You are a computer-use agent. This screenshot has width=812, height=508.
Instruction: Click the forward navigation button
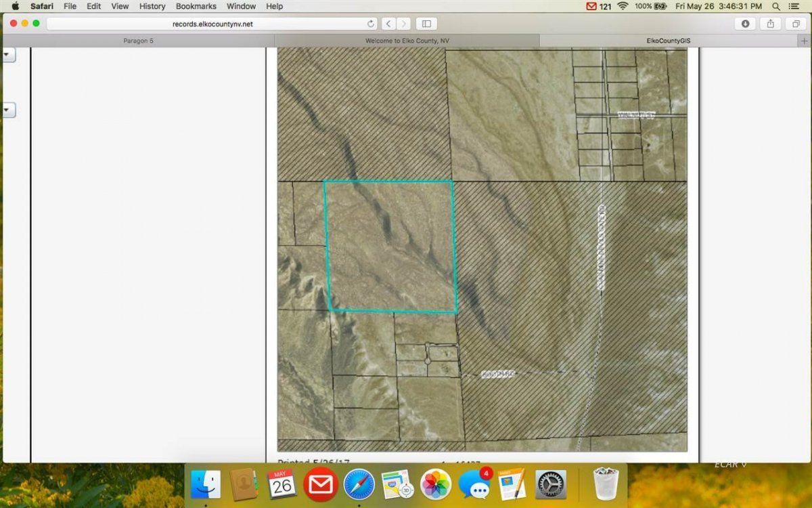point(403,24)
